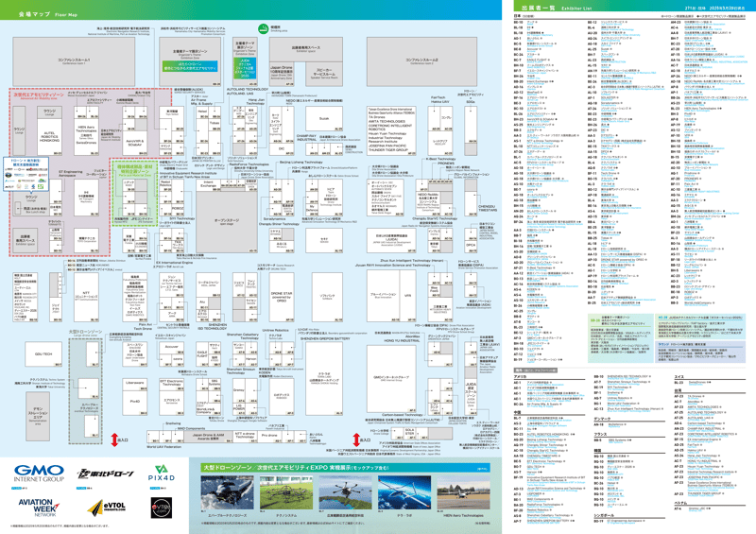756x534 pixels.
Task: Click the デンマーク section in exhibitor list
Action: click(601, 419)
